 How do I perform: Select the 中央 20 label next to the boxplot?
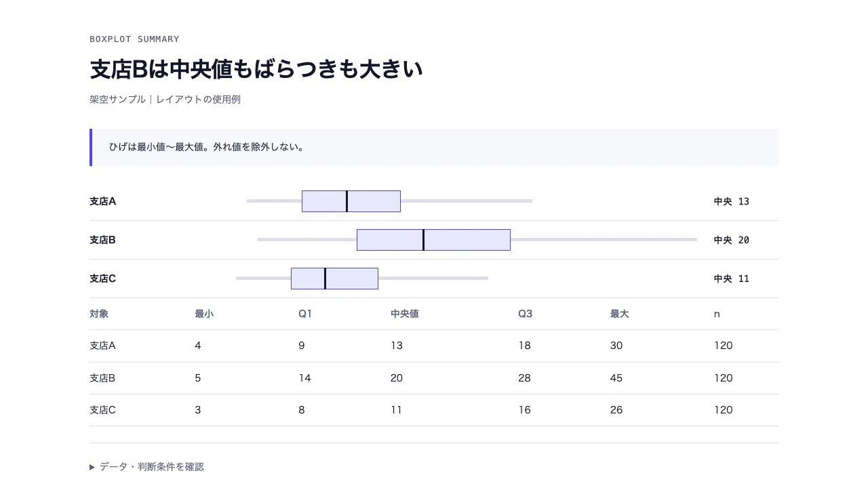coord(732,240)
